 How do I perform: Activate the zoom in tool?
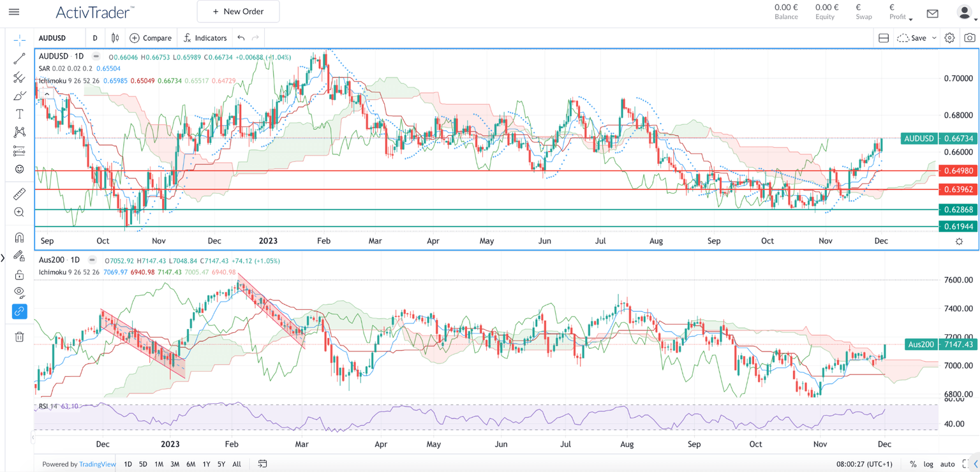pyautogui.click(x=19, y=212)
